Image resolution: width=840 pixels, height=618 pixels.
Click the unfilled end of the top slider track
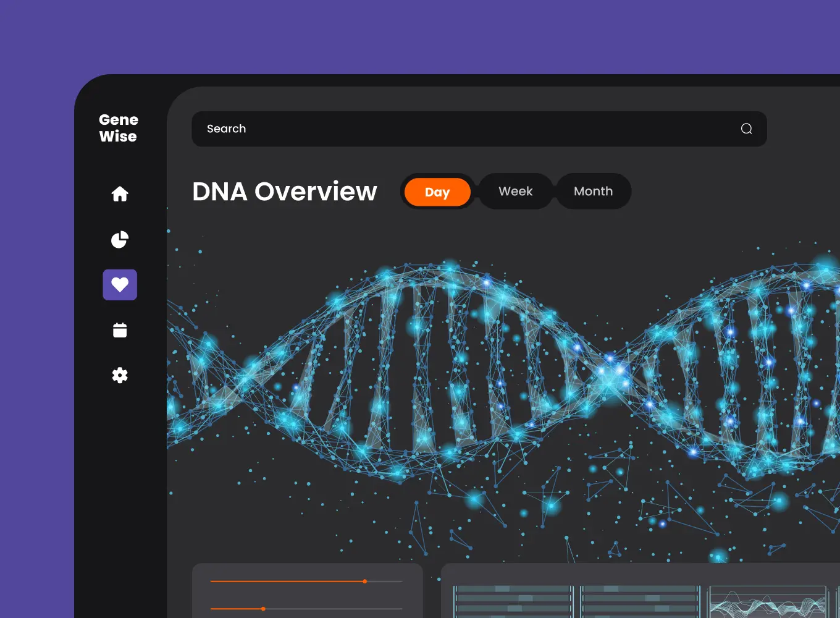pos(386,582)
